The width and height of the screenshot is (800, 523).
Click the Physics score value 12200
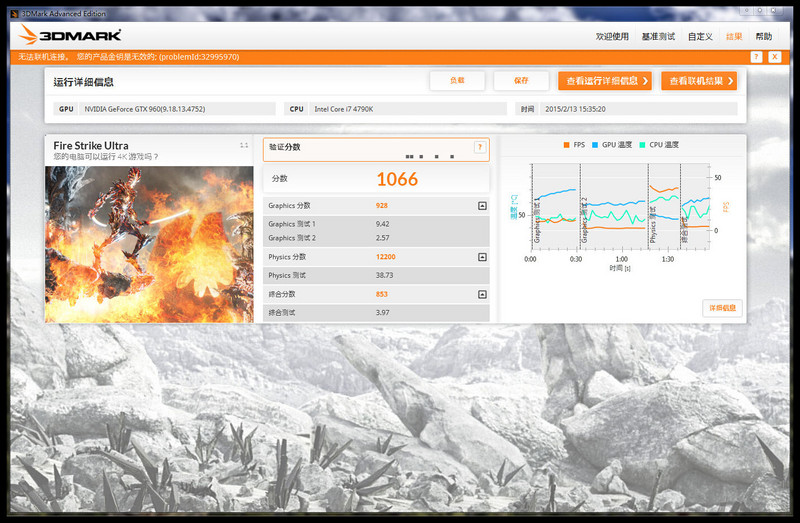tap(386, 257)
